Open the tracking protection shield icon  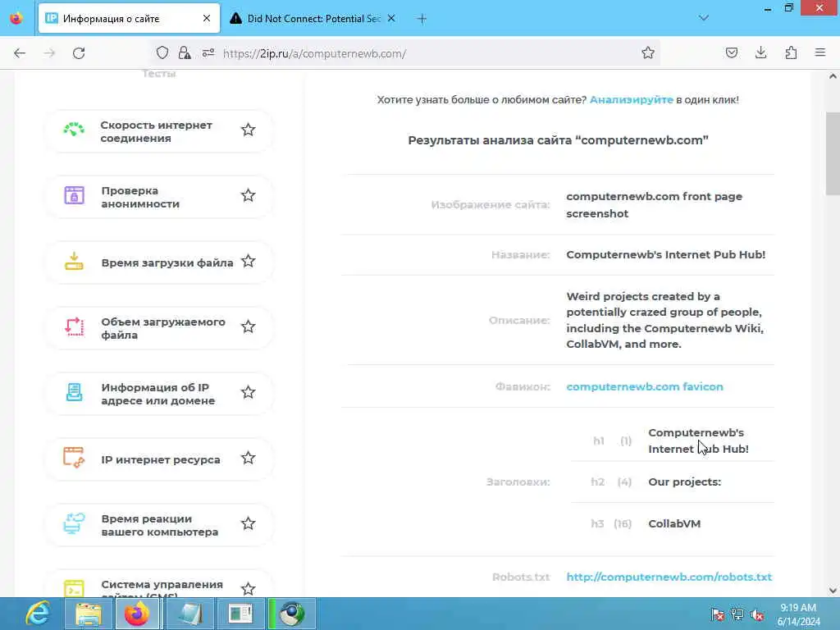[x=162, y=52]
